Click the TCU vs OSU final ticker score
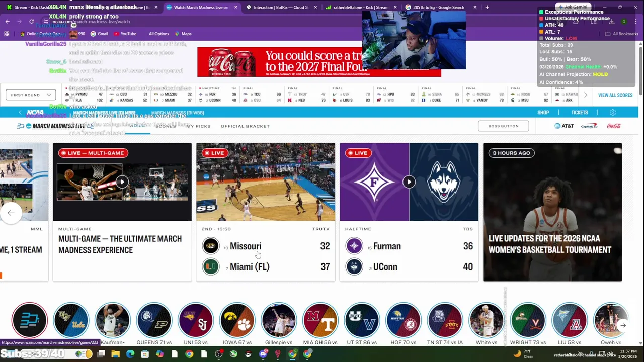Viewport: 644px width, 362px height. [262, 95]
